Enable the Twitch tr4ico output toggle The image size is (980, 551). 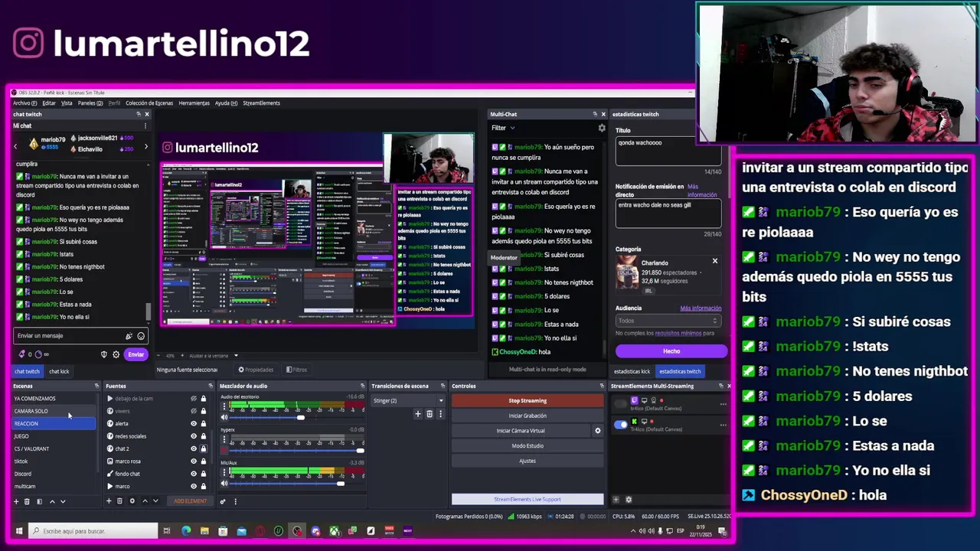(621, 403)
